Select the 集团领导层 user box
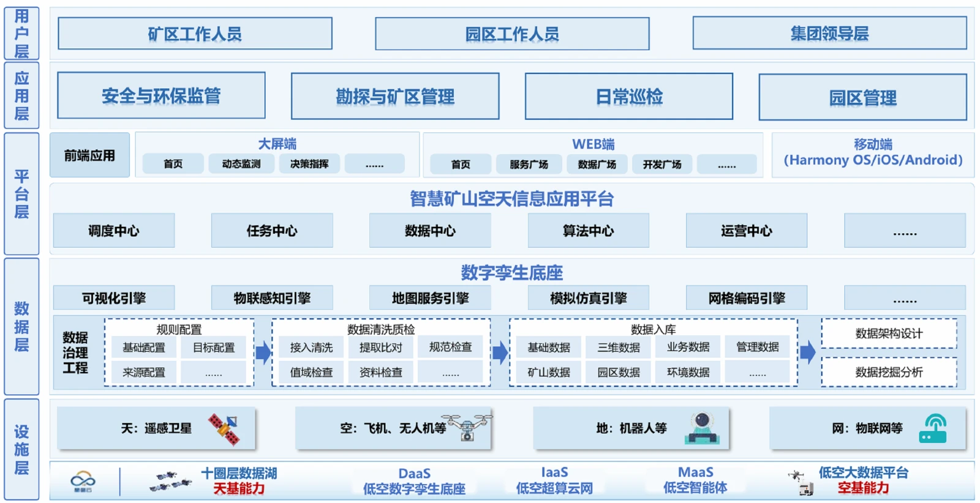This screenshot has width=980, height=503. (x=829, y=33)
